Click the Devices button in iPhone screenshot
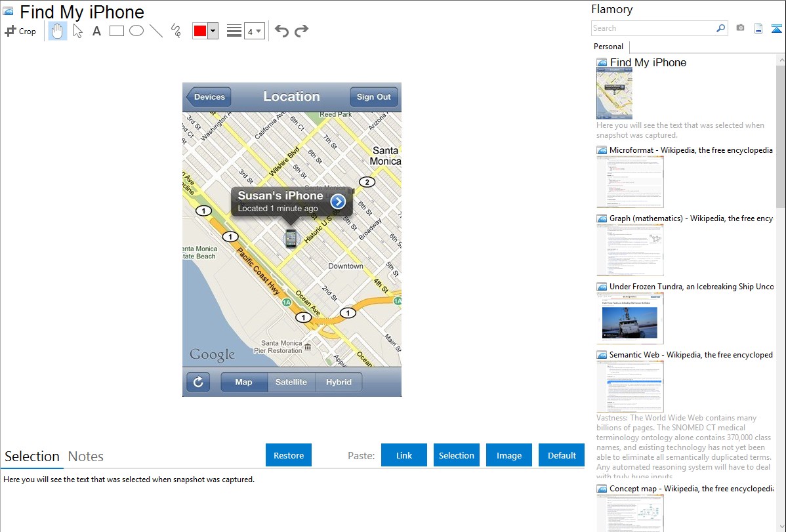 pyautogui.click(x=209, y=97)
